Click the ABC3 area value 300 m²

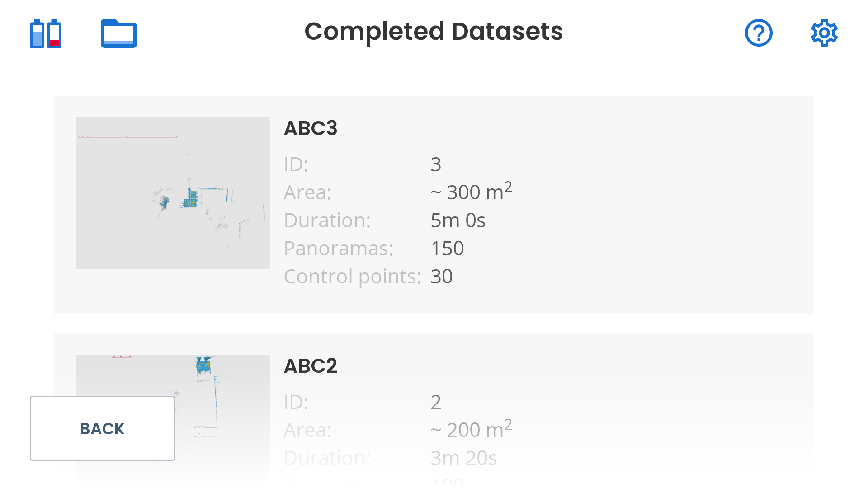point(471,191)
